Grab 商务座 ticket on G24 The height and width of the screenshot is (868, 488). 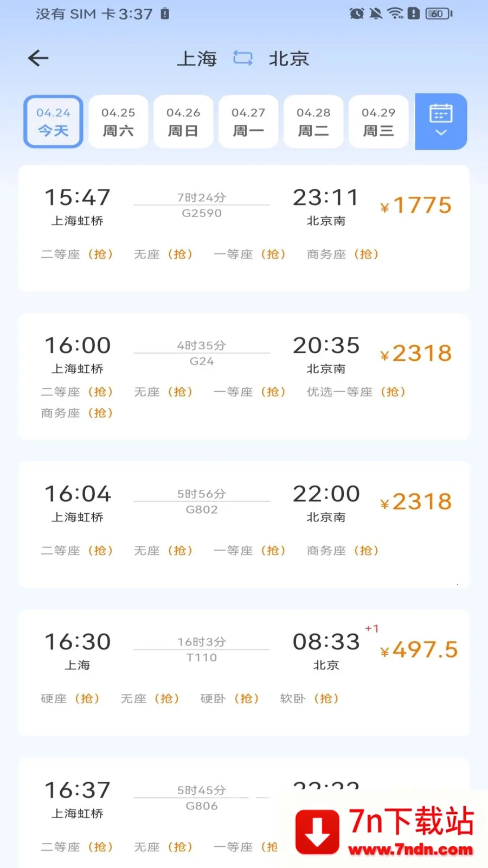click(x=77, y=413)
